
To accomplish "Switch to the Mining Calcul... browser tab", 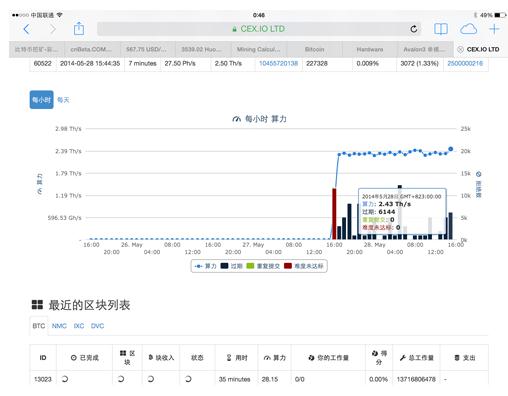I will pyautogui.click(x=259, y=49).
